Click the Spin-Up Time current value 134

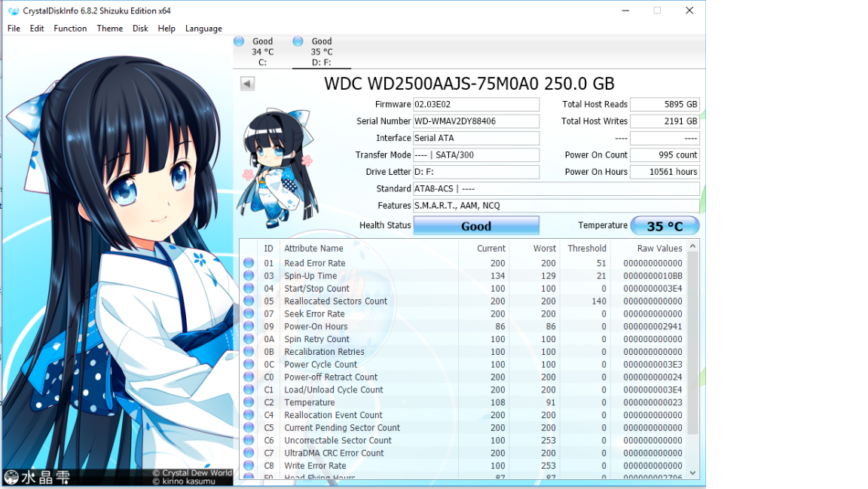pos(497,276)
